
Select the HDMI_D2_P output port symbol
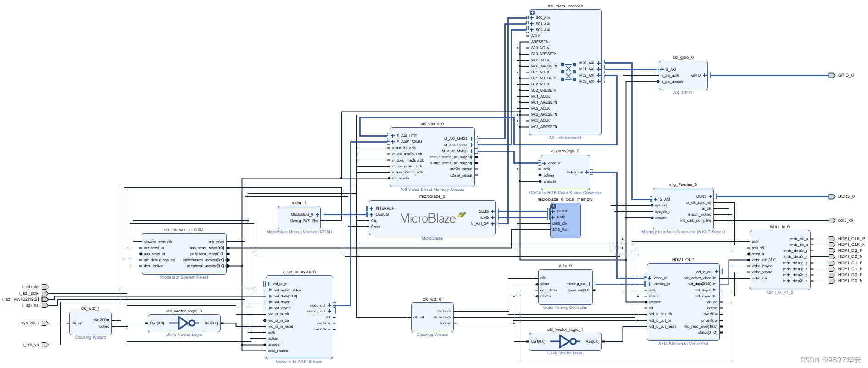click(x=832, y=251)
